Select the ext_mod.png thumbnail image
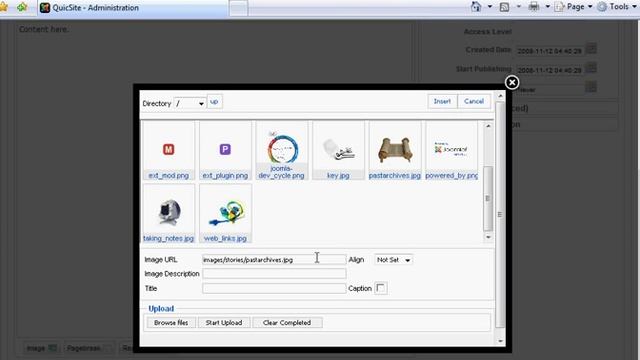 click(x=169, y=149)
